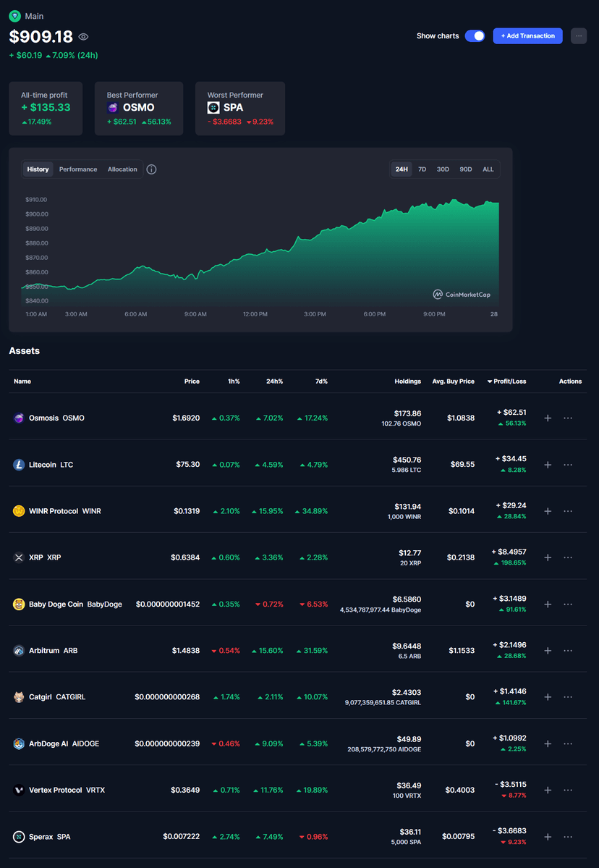Click the Osmosis coin icon
This screenshot has height=868, width=599.
pyautogui.click(x=19, y=418)
